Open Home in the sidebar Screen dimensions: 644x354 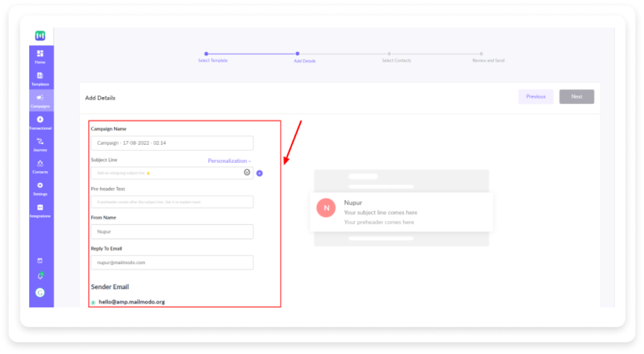(x=40, y=56)
